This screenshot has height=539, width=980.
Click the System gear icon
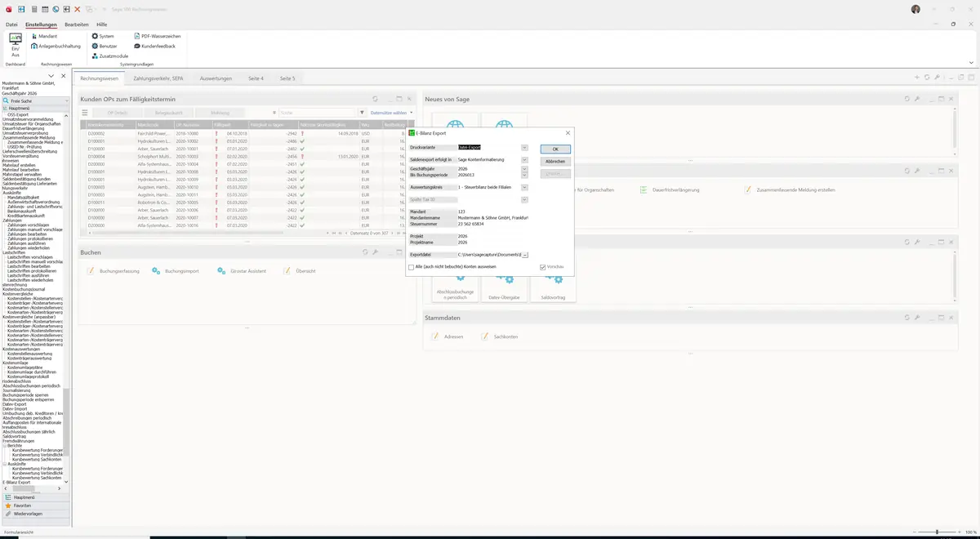pyautogui.click(x=96, y=37)
